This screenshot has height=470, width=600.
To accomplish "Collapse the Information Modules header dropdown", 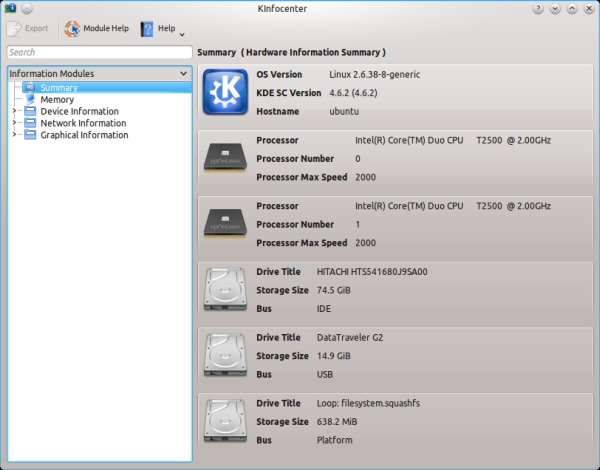I will pyautogui.click(x=183, y=74).
